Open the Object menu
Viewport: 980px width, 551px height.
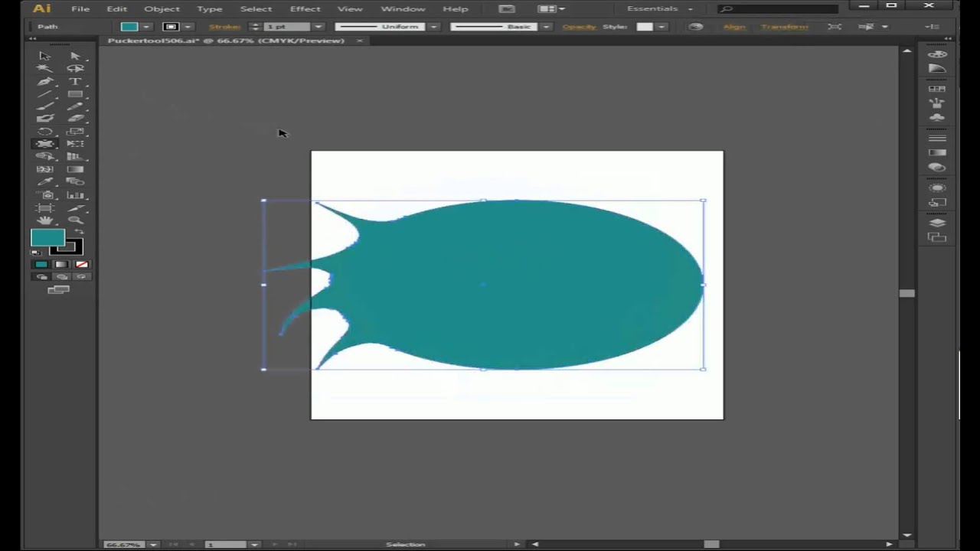pos(162,8)
